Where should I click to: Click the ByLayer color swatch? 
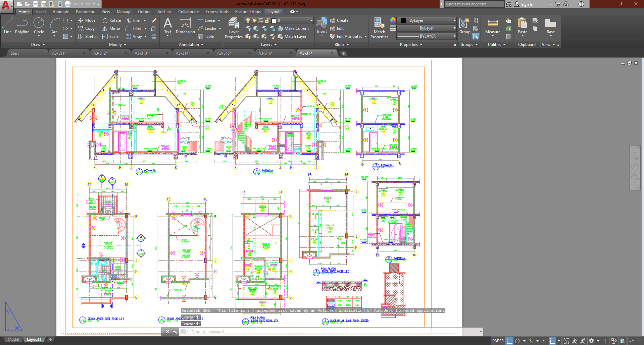(403, 20)
